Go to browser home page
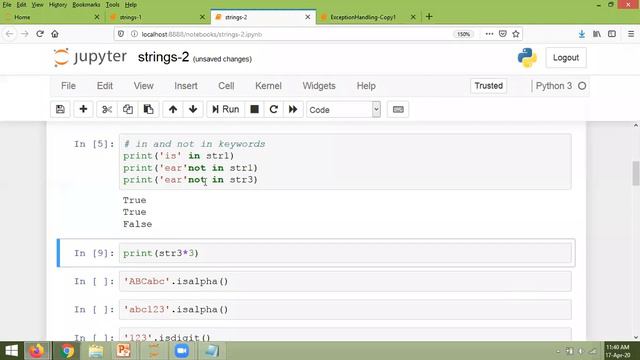Screen dimensions: 640x360 pos(55,34)
